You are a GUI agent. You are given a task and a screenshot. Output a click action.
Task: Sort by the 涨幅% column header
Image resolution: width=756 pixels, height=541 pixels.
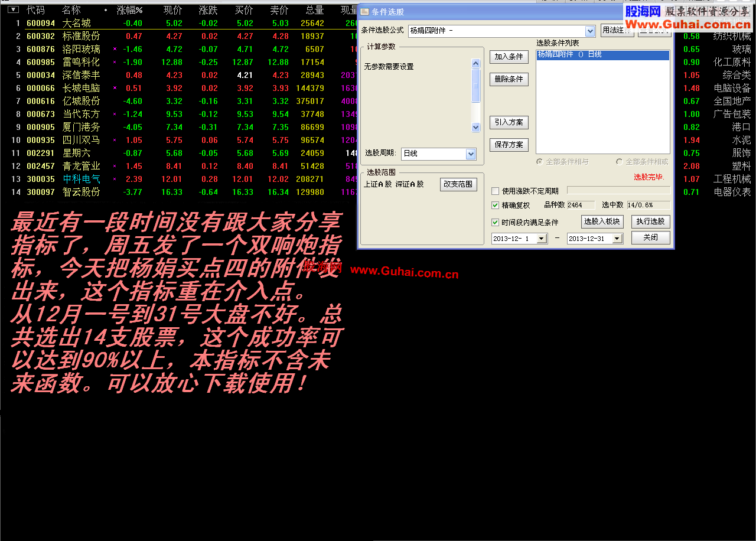(129, 10)
